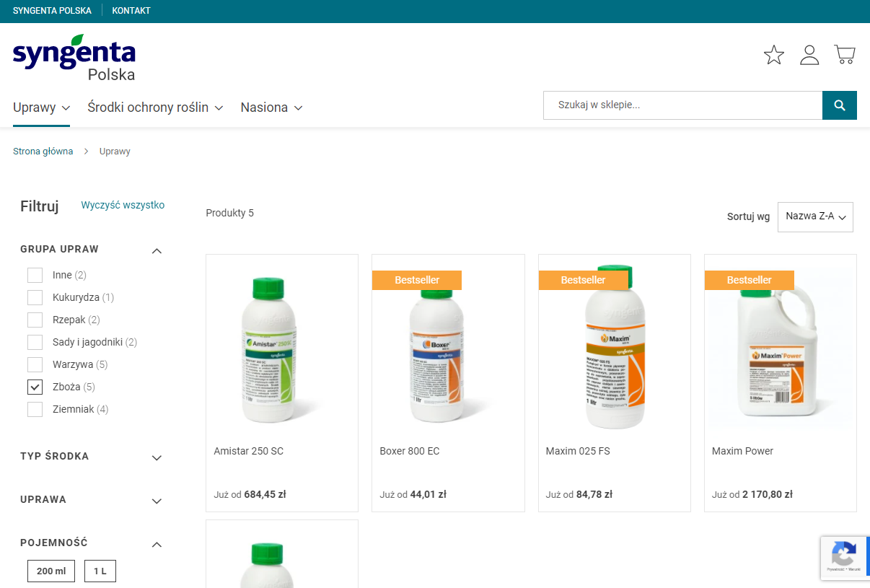Image resolution: width=870 pixels, height=588 pixels.
Task: Click the user account icon
Action: tap(809, 55)
